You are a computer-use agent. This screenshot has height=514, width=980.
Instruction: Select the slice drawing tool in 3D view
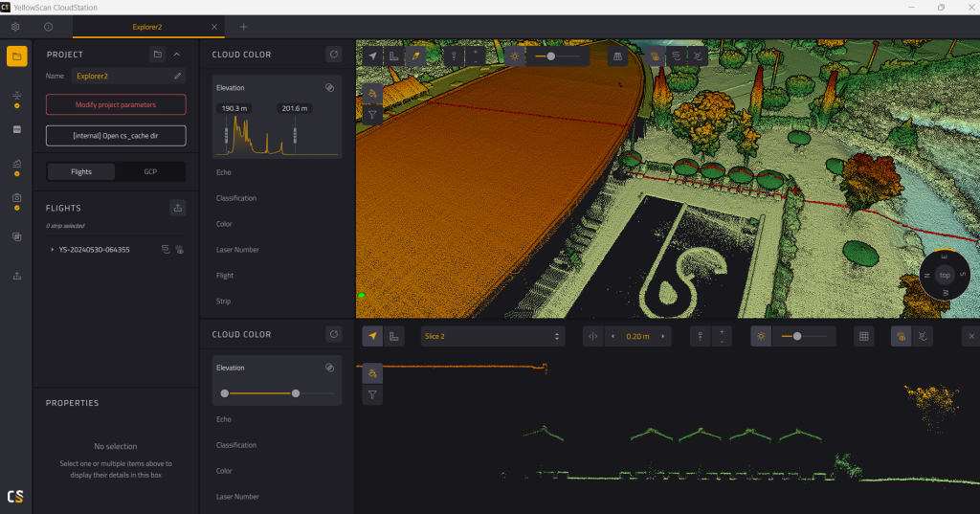pyautogui.click(x=415, y=56)
